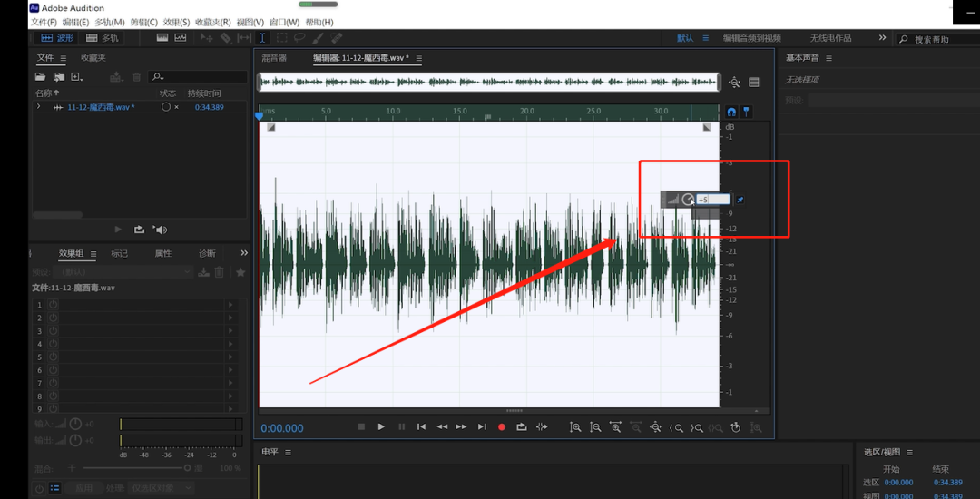The height and width of the screenshot is (499, 980).
Task: Toggle power for effect slot 3
Action: click(54, 331)
